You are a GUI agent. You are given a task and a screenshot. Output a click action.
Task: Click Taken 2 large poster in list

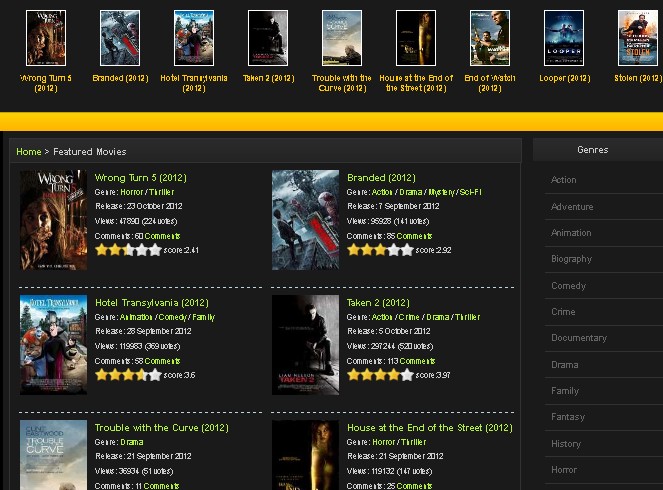point(305,345)
